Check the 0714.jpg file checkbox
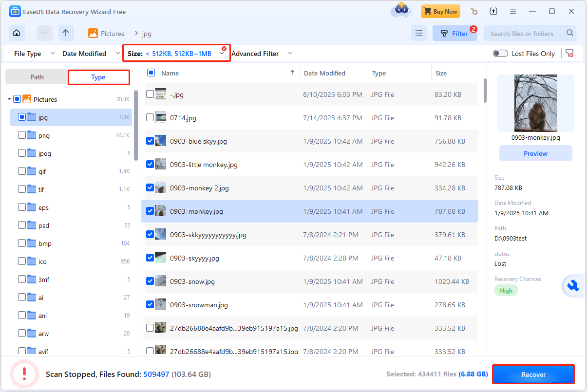 [150, 118]
